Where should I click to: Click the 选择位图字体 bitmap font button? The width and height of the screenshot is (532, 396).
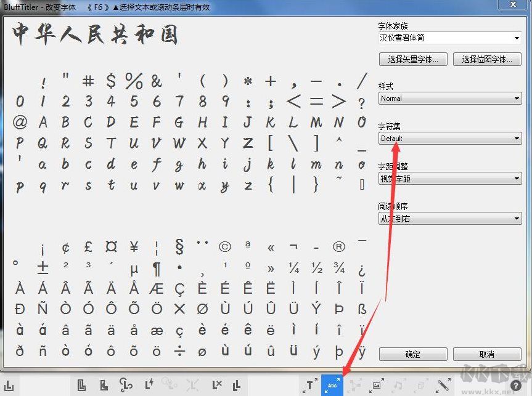pyautogui.click(x=488, y=59)
